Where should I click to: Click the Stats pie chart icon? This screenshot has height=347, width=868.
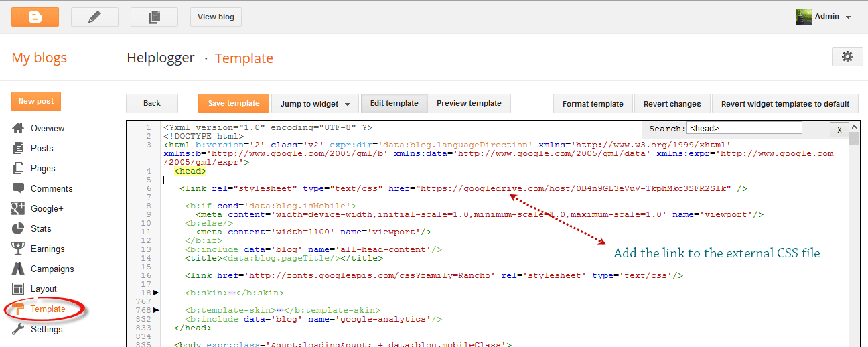[19, 228]
